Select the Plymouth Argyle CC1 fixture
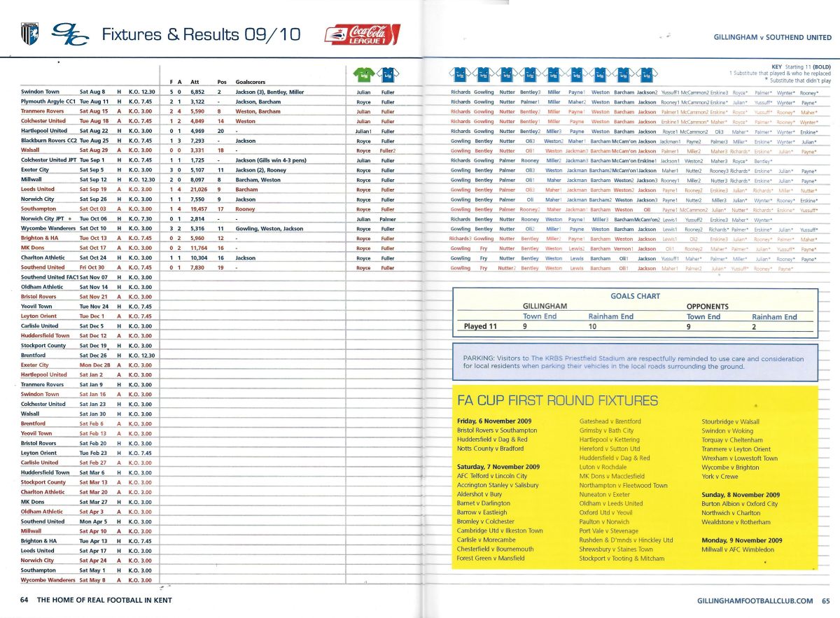 click(87, 101)
